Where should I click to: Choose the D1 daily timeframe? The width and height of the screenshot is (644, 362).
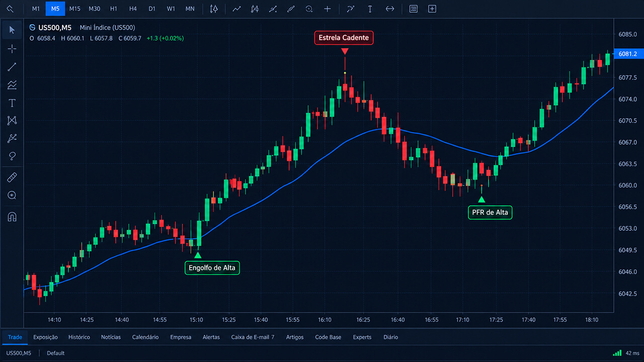click(152, 9)
